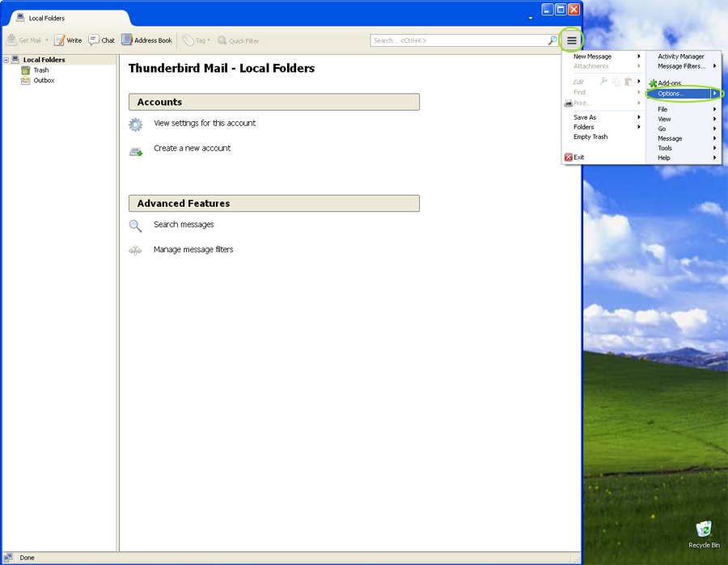
Task: Collapse the Local Folders tree node
Action: tap(6, 60)
